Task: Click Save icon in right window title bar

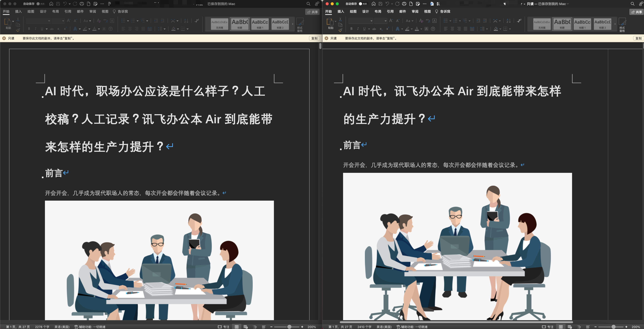Action: tap(380, 4)
